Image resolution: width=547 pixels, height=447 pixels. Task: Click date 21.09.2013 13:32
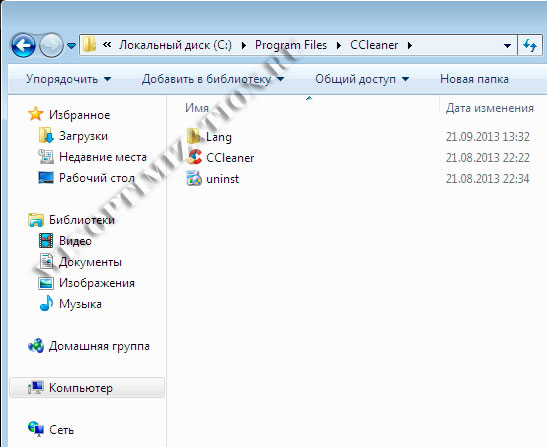pos(488,137)
